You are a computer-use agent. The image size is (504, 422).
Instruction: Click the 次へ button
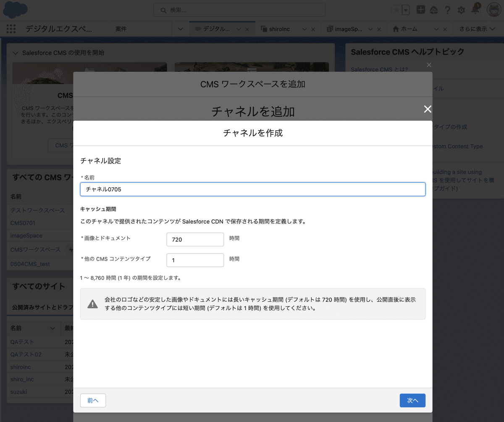coord(412,401)
